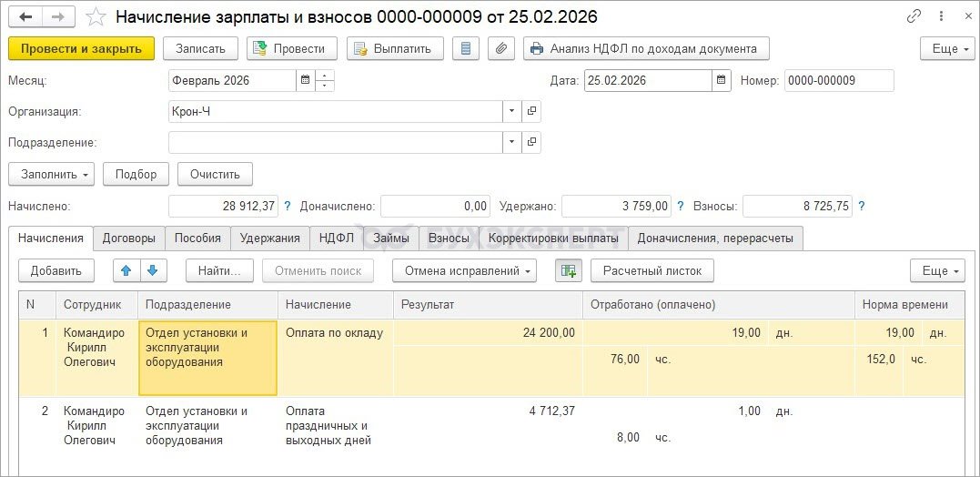This screenshot has height=477, width=980.
Task: Move selected row down with arrow
Action: click(152, 270)
